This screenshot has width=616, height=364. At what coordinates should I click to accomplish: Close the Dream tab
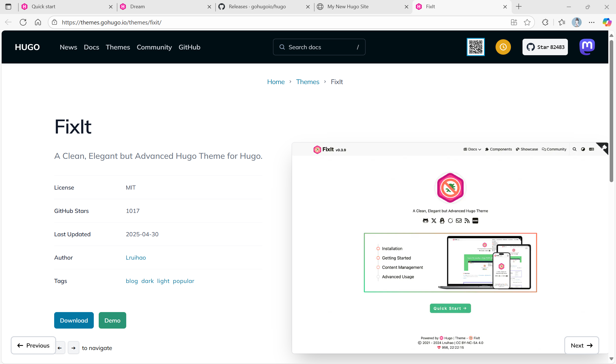pyautogui.click(x=209, y=7)
